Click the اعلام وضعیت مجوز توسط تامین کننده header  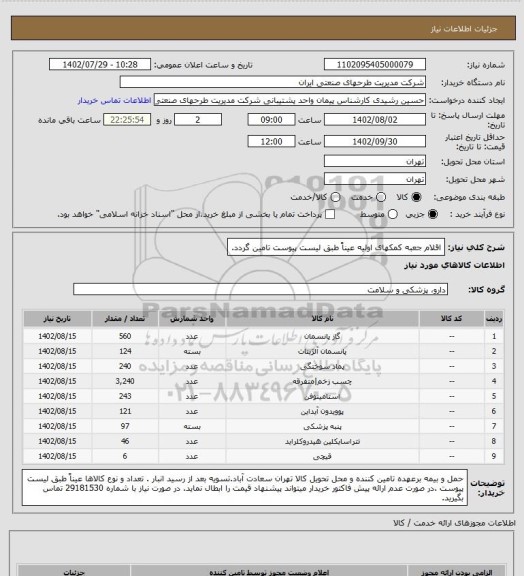pyautogui.click(x=269, y=572)
